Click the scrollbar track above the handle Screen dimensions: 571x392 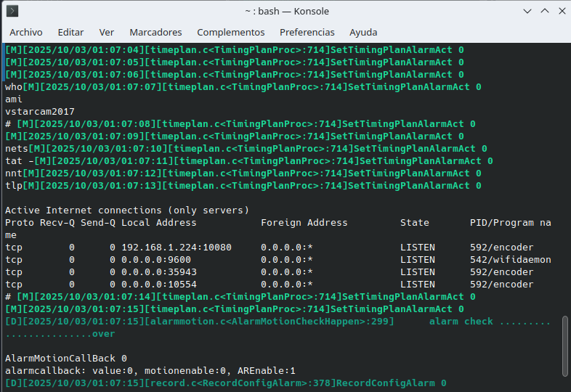click(565, 181)
